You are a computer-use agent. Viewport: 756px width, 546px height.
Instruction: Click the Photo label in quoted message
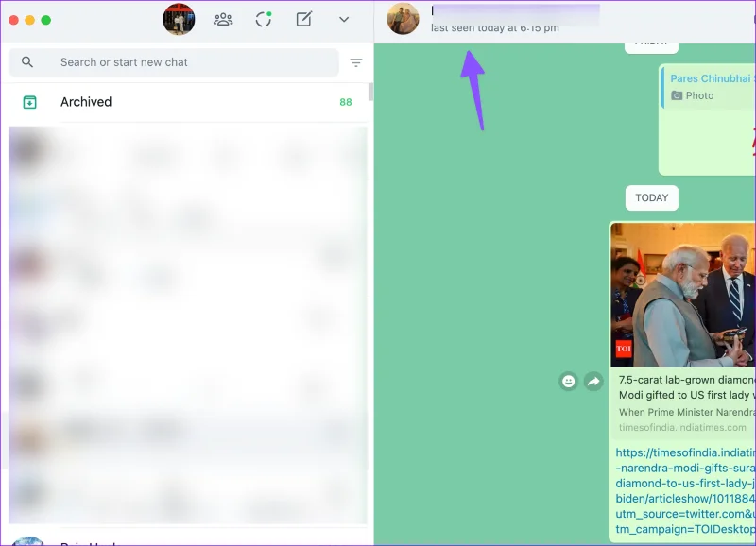pyautogui.click(x=699, y=95)
